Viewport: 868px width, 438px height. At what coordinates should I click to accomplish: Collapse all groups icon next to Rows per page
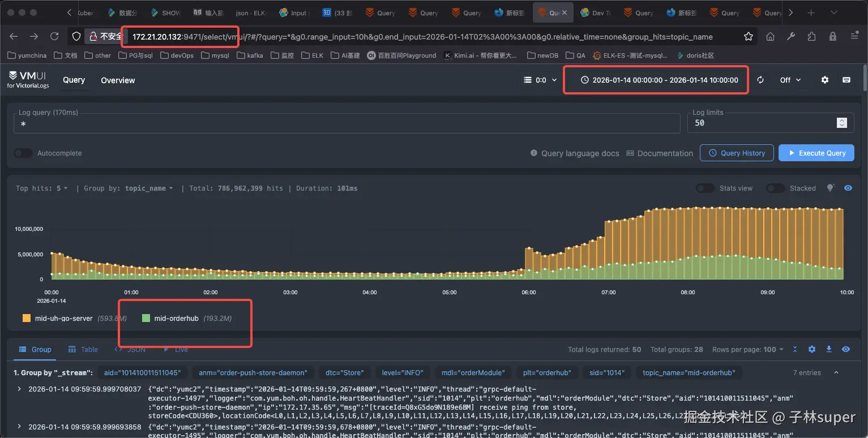pos(795,350)
